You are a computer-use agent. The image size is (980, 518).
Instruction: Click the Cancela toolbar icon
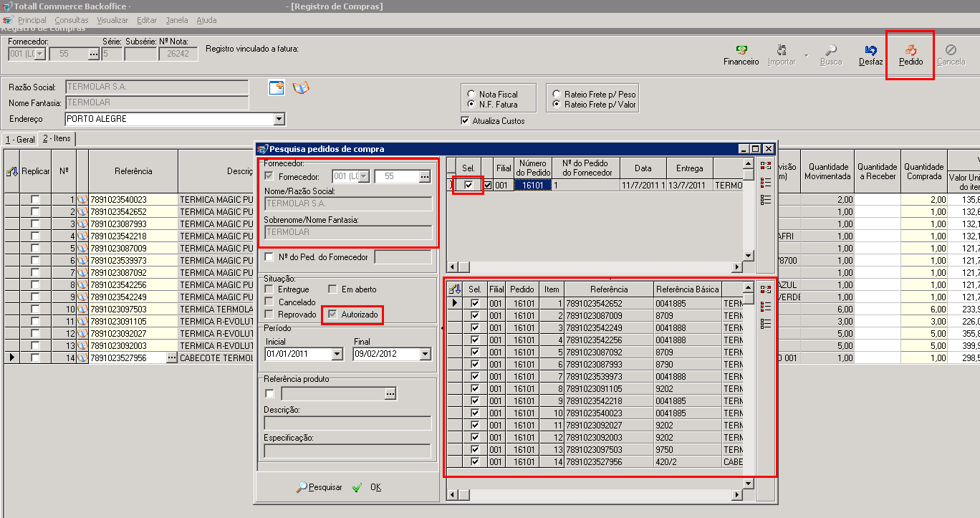tap(951, 50)
